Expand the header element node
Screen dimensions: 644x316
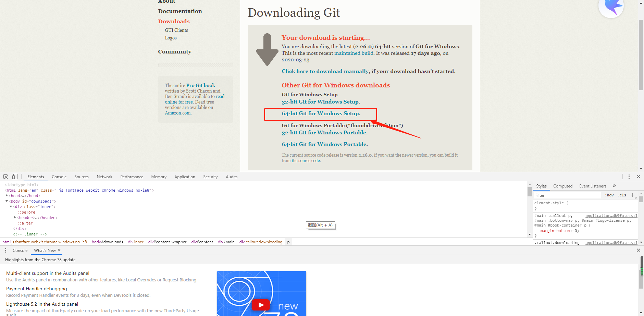[15, 218]
